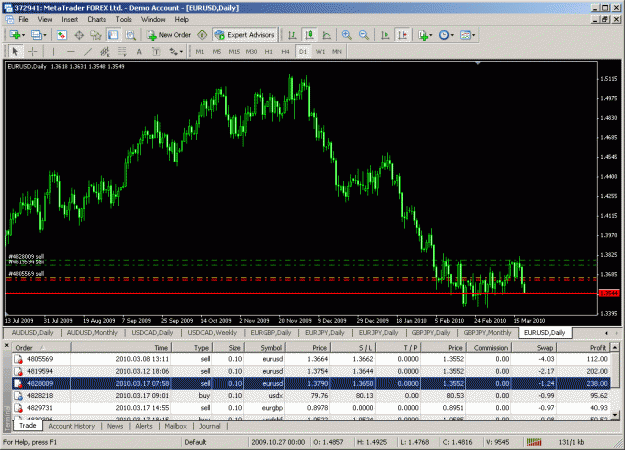The width and height of the screenshot is (625, 450).
Task: Select the equidistant channel tool
Action: point(105,51)
